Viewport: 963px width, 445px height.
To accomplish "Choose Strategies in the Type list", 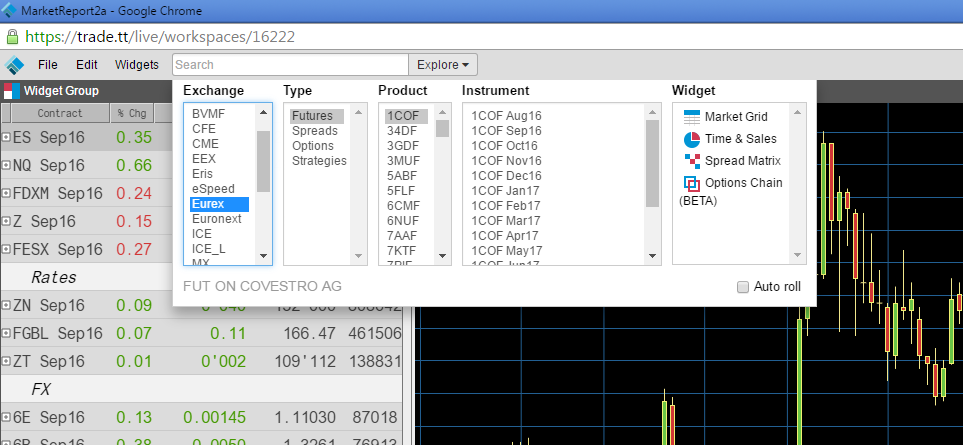I will [x=319, y=161].
